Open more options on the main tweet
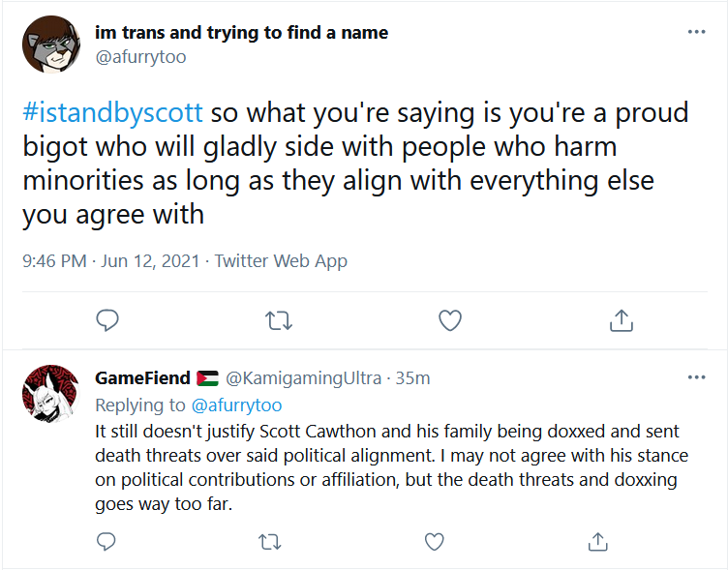Image resolution: width=728 pixels, height=570 pixels. tap(696, 32)
